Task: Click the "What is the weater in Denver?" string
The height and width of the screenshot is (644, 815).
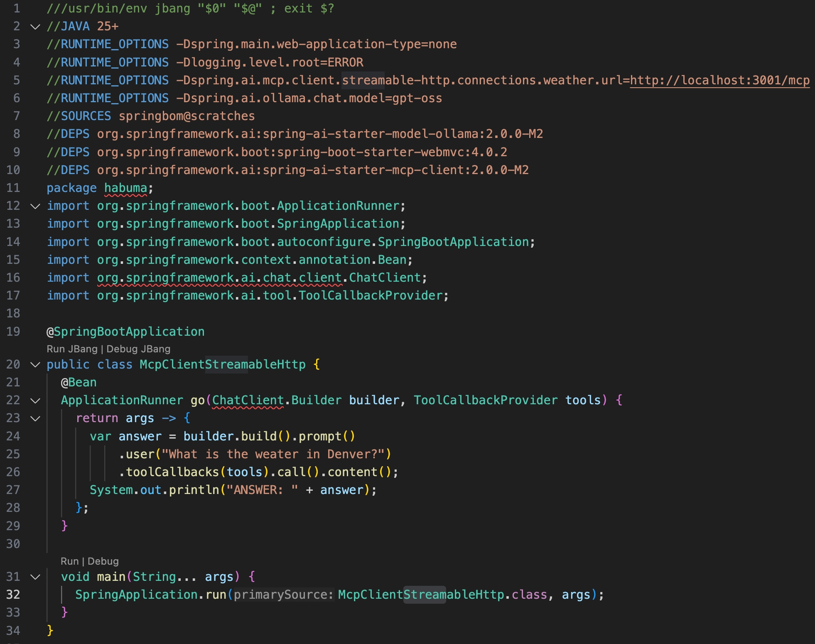Action: coord(273,454)
